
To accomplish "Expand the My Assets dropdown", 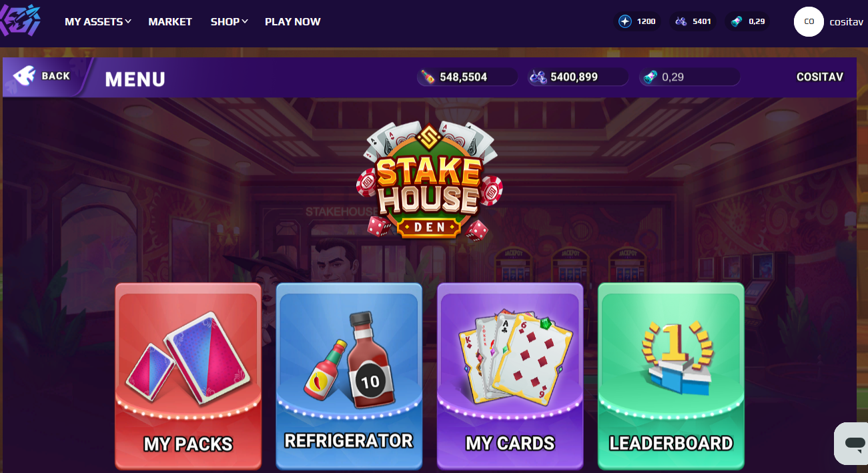I will (x=98, y=21).
